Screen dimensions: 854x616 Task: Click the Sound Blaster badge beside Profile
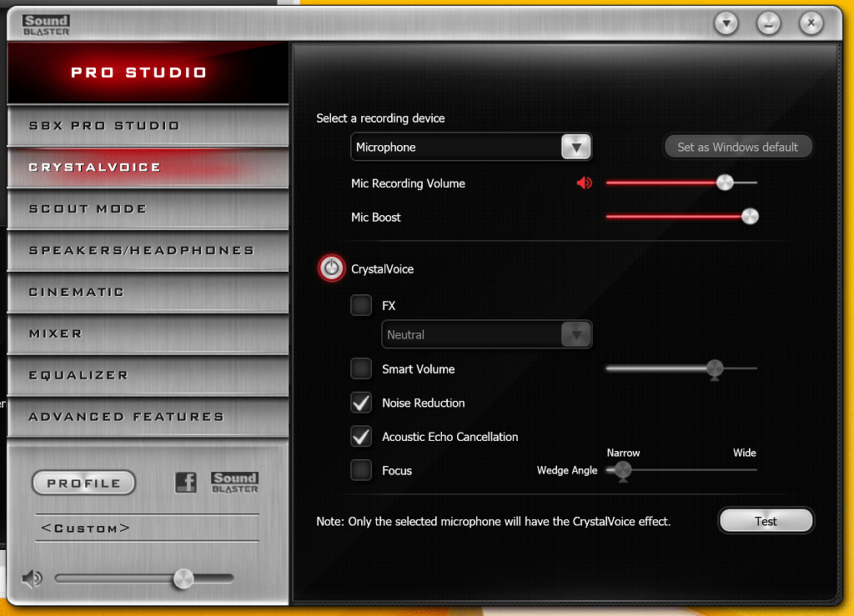tap(234, 482)
